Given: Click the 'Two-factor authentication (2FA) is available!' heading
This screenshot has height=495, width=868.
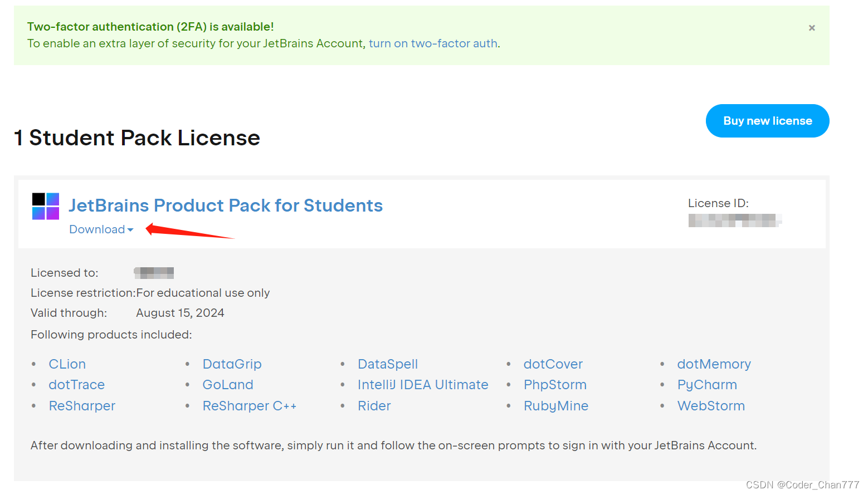Looking at the screenshot, I should point(150,27).
